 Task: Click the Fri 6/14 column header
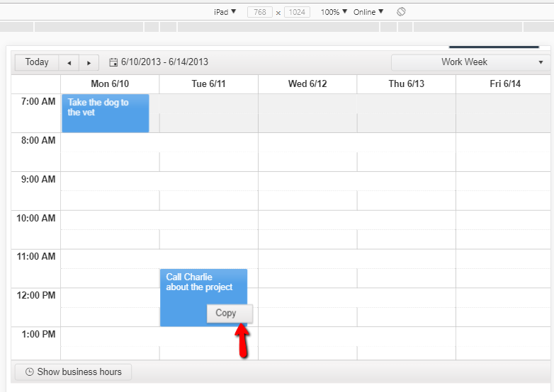coord(504,84)
